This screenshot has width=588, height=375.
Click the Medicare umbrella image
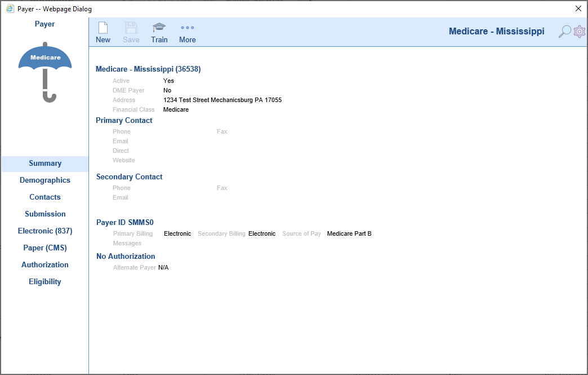pyautogui.click(x=45, y=72)
